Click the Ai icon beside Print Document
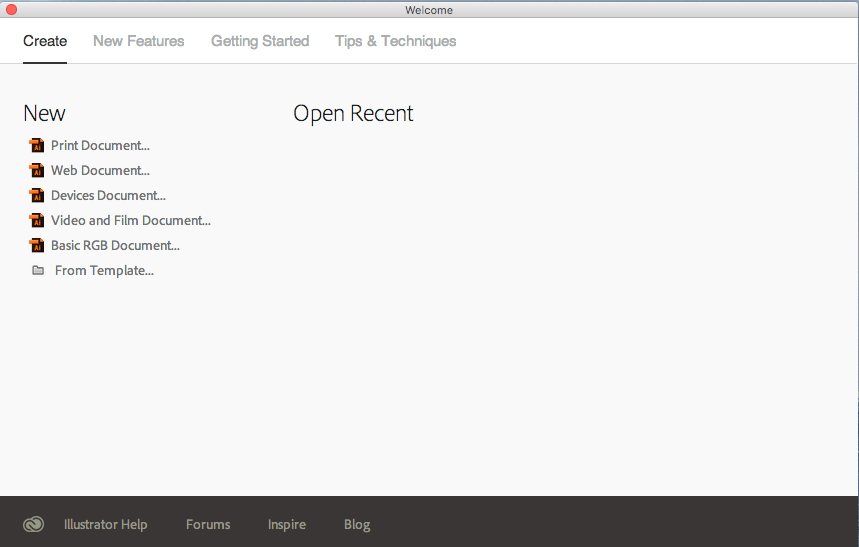Image resolution: width=859 pixels, height=547 pixels. (37, 145)
